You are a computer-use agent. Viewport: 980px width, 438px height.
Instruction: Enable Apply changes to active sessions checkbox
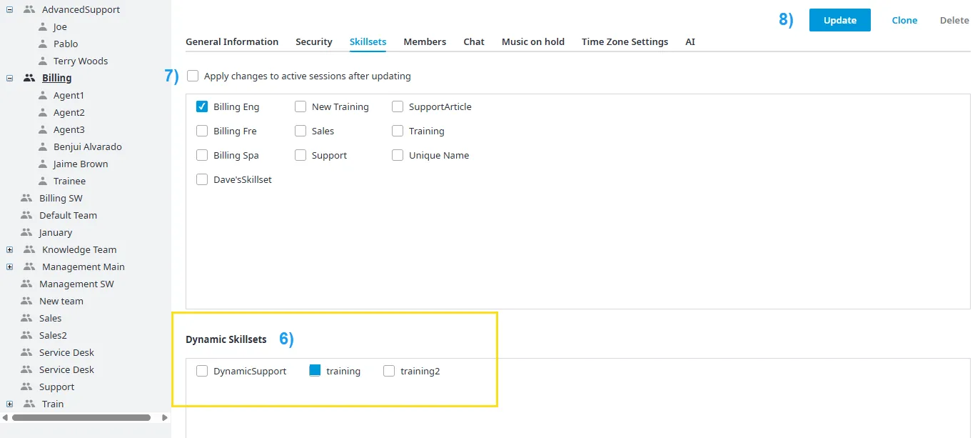click(193, 76)
